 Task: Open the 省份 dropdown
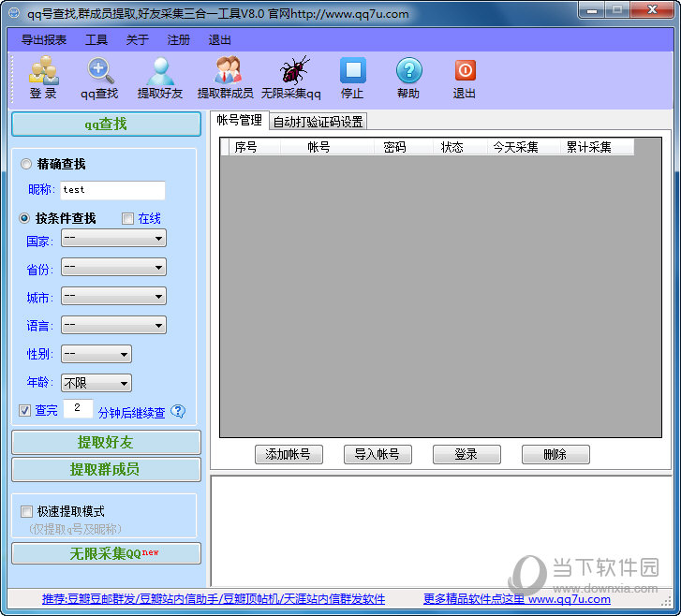(113, 267)
